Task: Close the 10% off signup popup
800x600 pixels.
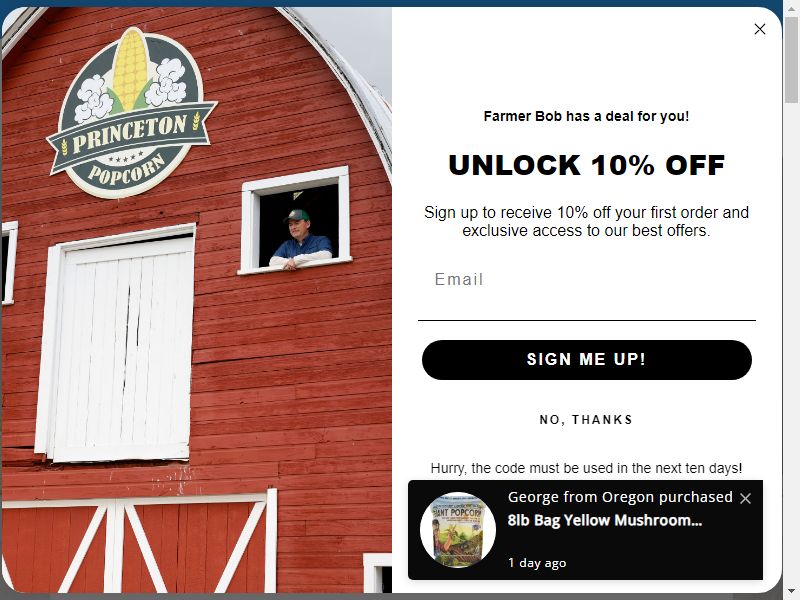Action: (759, 29)
